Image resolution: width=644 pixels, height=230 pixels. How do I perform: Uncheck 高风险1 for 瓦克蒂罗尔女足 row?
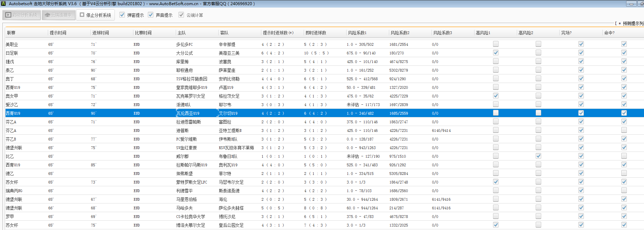[x=495, y=96]
